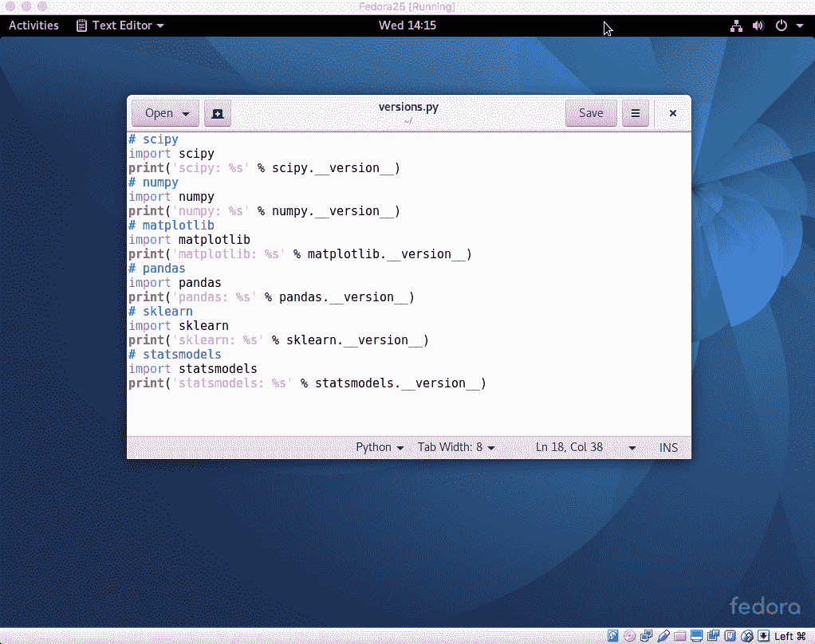Click the power icon in top bar

pos(782,26)
